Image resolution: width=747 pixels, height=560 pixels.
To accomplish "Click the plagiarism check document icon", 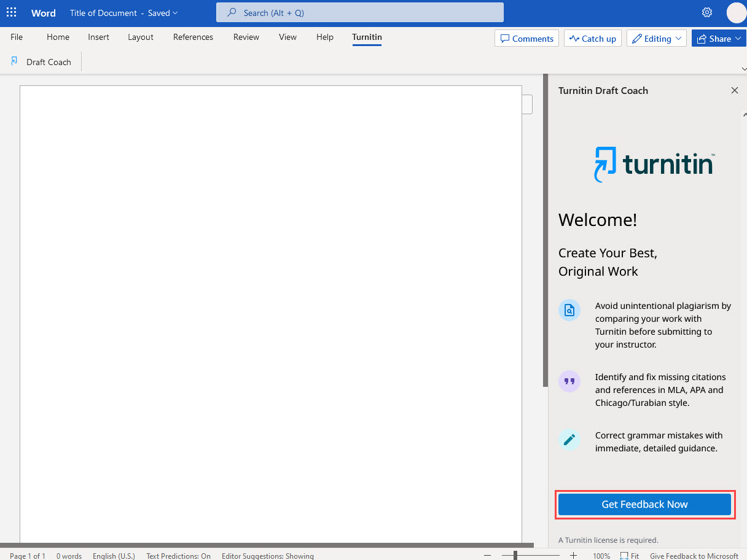I will (x=569, y=310).
